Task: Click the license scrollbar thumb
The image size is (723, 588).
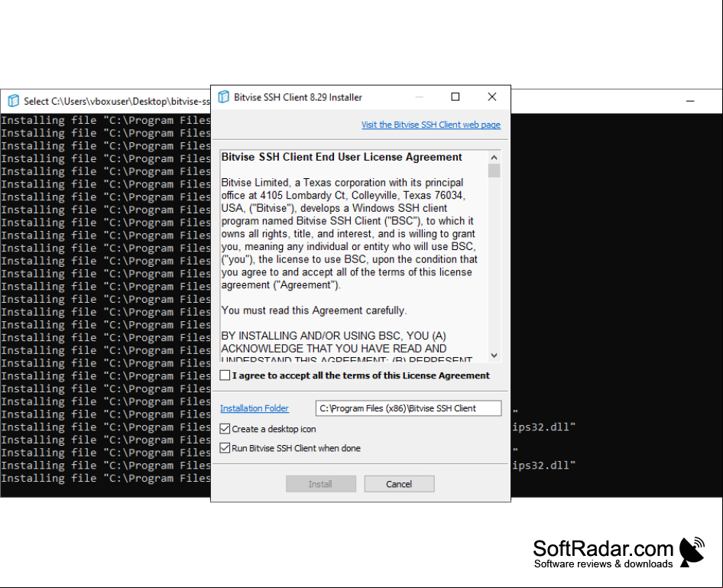Action: click(494, 171)
